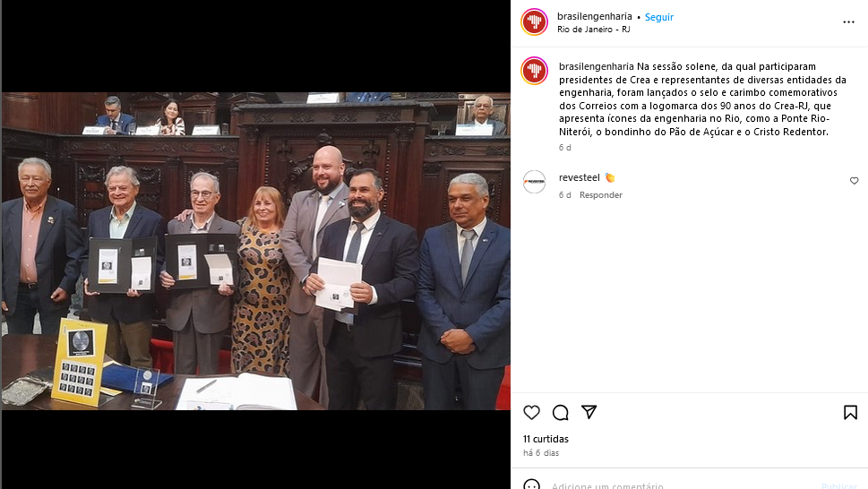Click brasilengenharia header profile avatar
Image resolution: width=868 pixels, height=489 pixels.
click(534, 22)
